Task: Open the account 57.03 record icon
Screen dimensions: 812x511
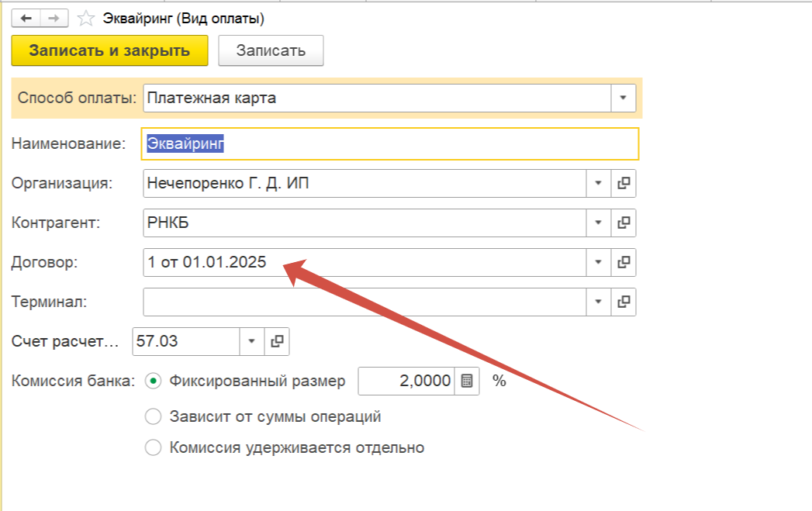Action: click(x=276, y=340)
